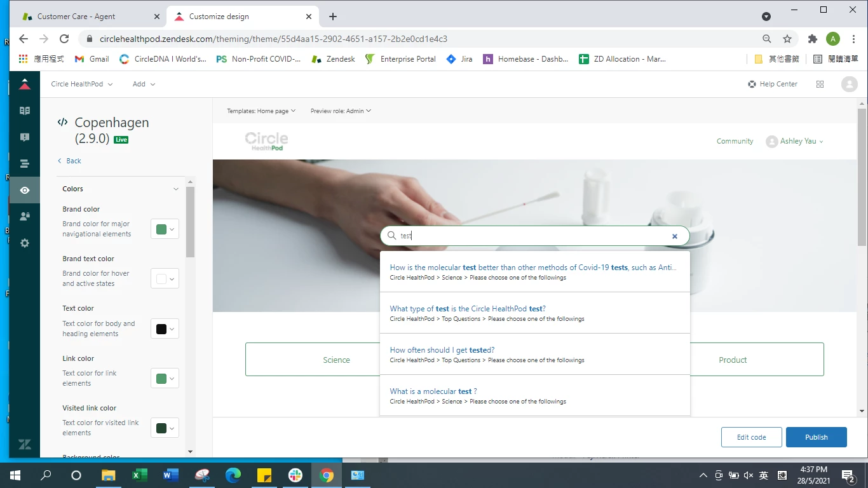Viewport: 868px width, 488px height.
Task: Open Visited link color picker dropdown
Action: point(165,428)
